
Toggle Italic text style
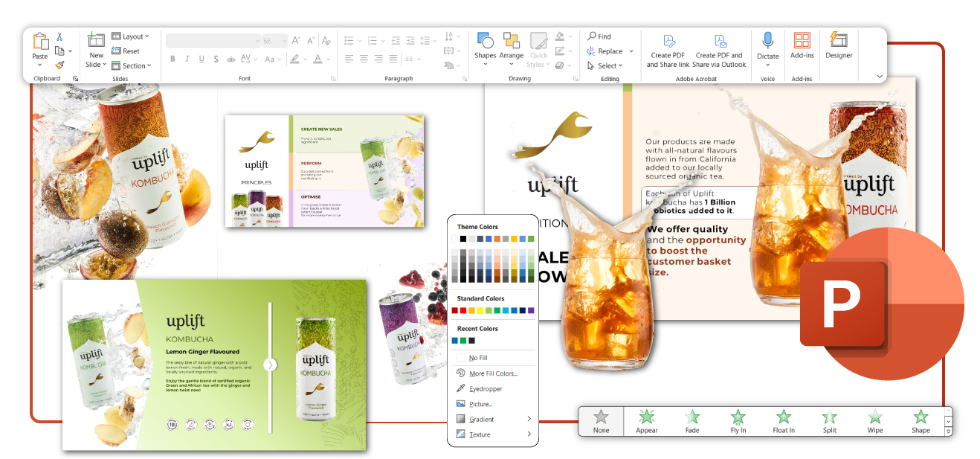tap(188, 59)
